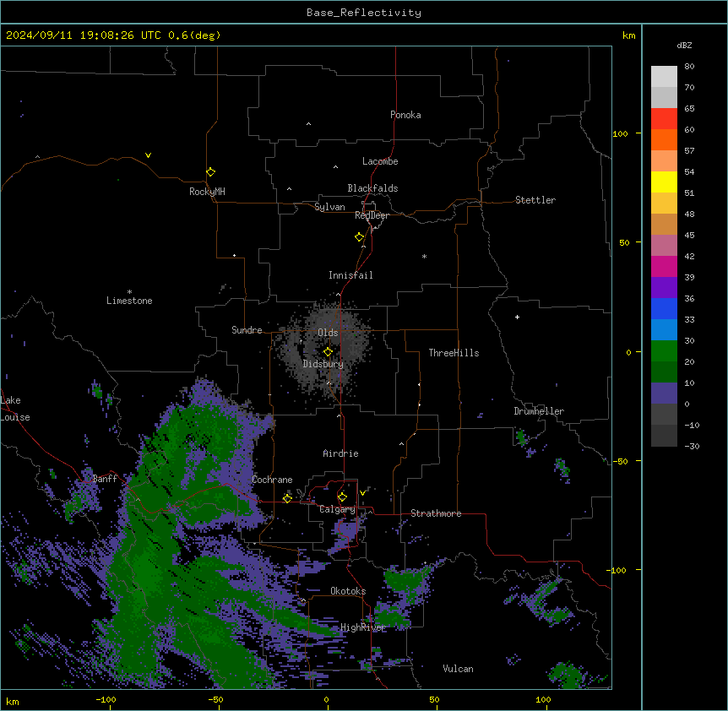
Task: Click the magenta 42 dBZ legend swatch
Action: tap(664, 266)
